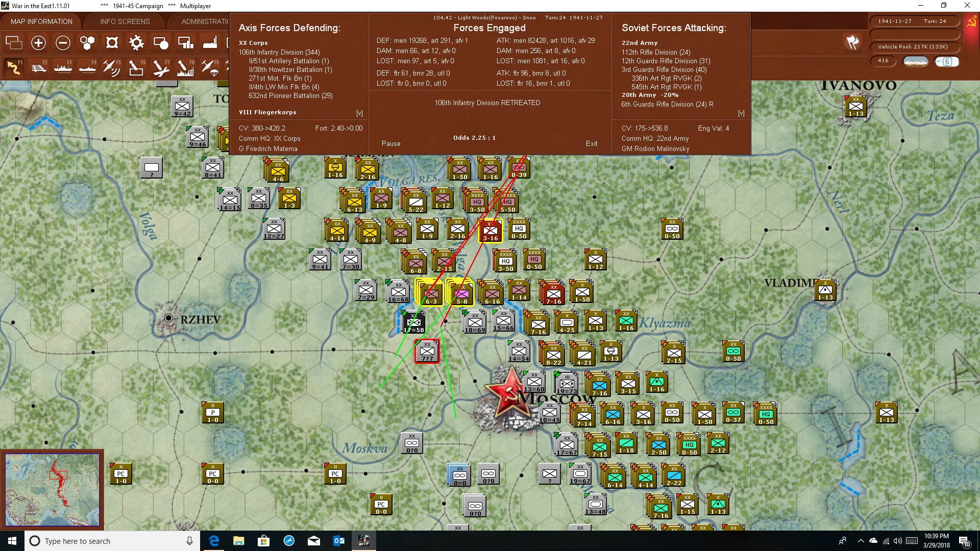Viewport: 980px width, 551px height.
Task: Zoom out the map with minus icon
Action: [63, 43]
